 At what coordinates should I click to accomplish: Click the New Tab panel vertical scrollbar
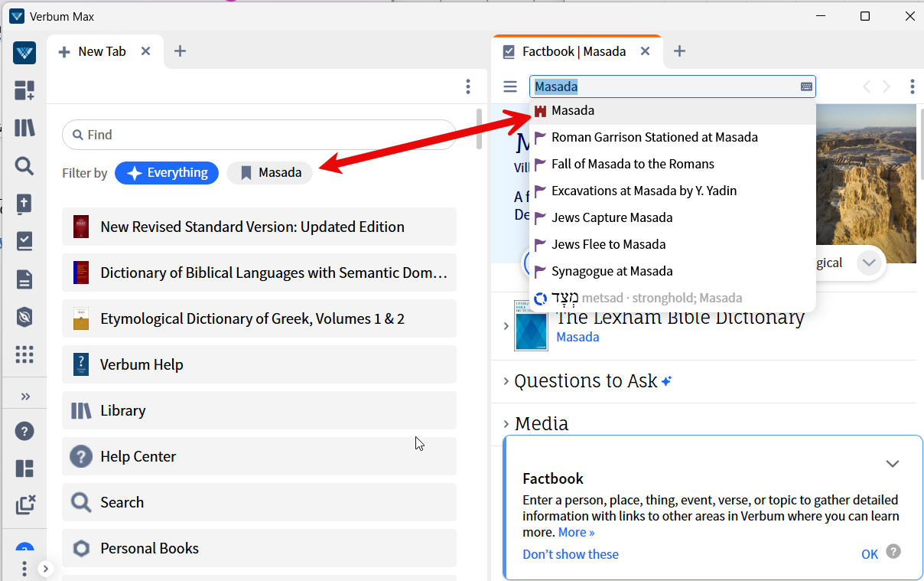click(x=480, y=129)
